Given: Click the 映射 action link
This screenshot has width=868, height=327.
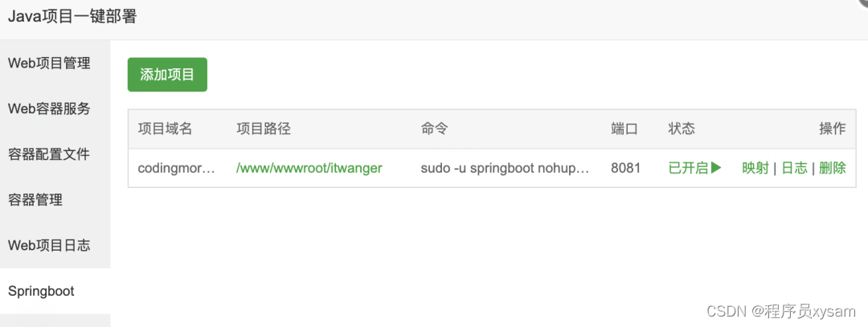Looking at the screenshot, I should [755, 168].
